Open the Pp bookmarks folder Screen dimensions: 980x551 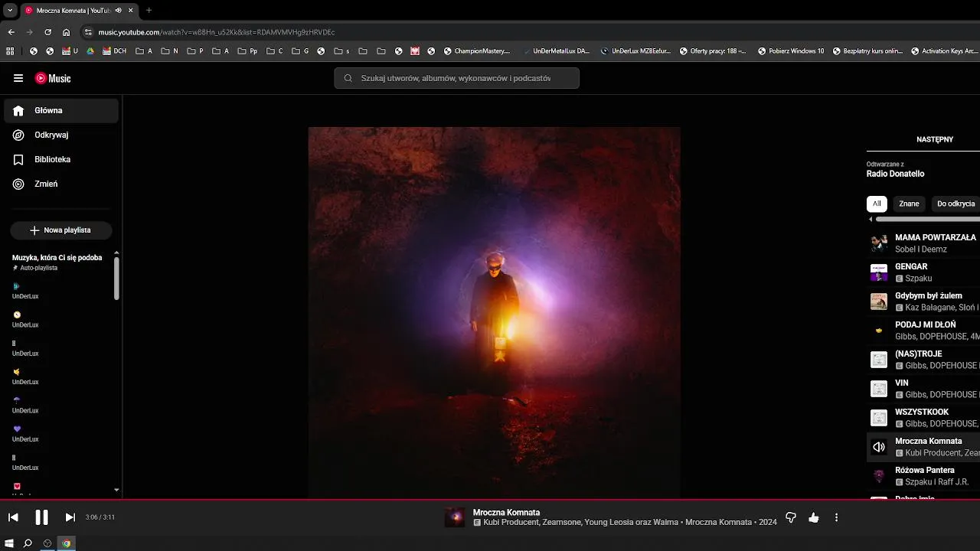click(x=247, y=51)
